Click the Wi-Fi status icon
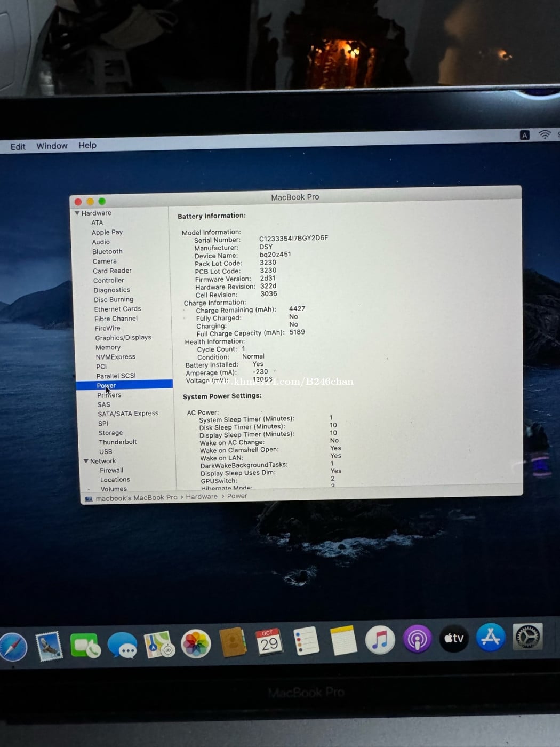This screenshot has width=560, height=747. (x=545, y=135)
